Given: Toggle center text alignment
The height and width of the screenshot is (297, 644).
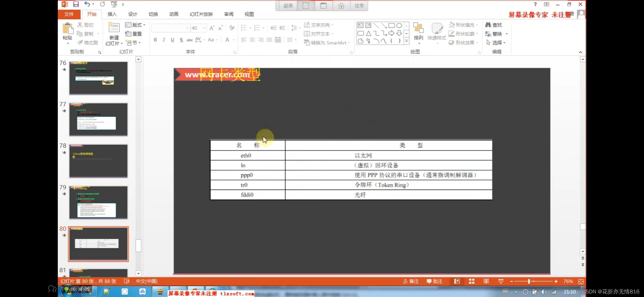Looking at the screenshot, I should (252, 40).
